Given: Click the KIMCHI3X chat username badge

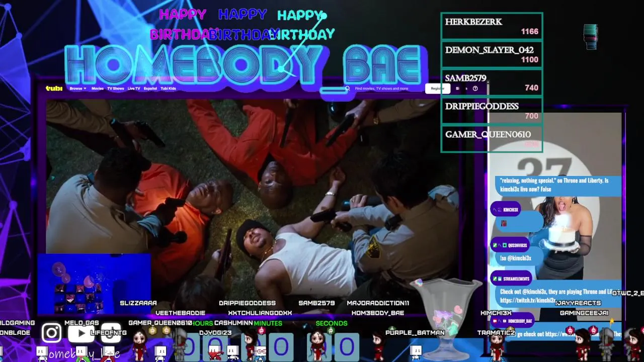Looking at the screenshot, I should pyautogui.click(x=506, y=210).
